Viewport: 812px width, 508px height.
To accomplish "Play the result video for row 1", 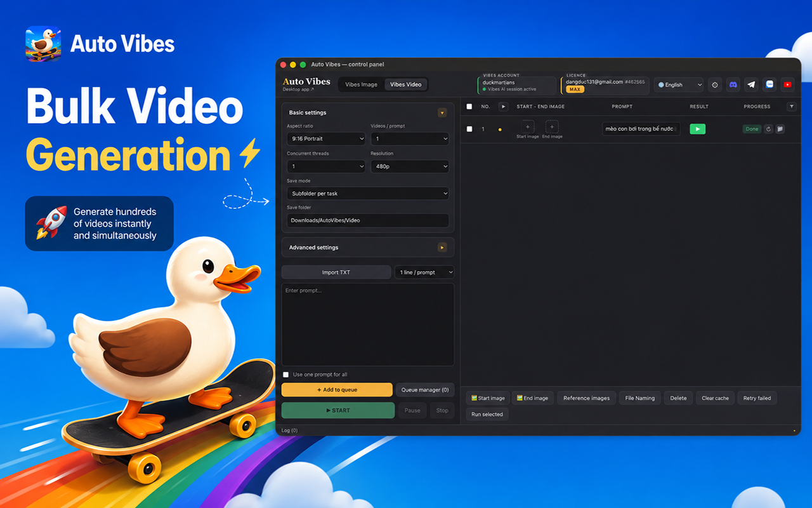I will (697, 129).
